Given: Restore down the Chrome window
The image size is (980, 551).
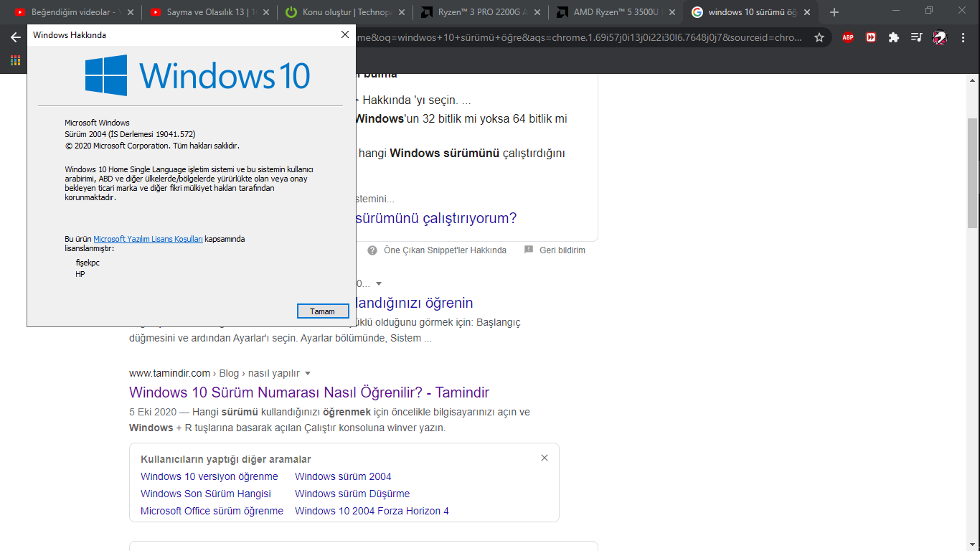Looking at the screenshot, I should click(x=929, y=10).
